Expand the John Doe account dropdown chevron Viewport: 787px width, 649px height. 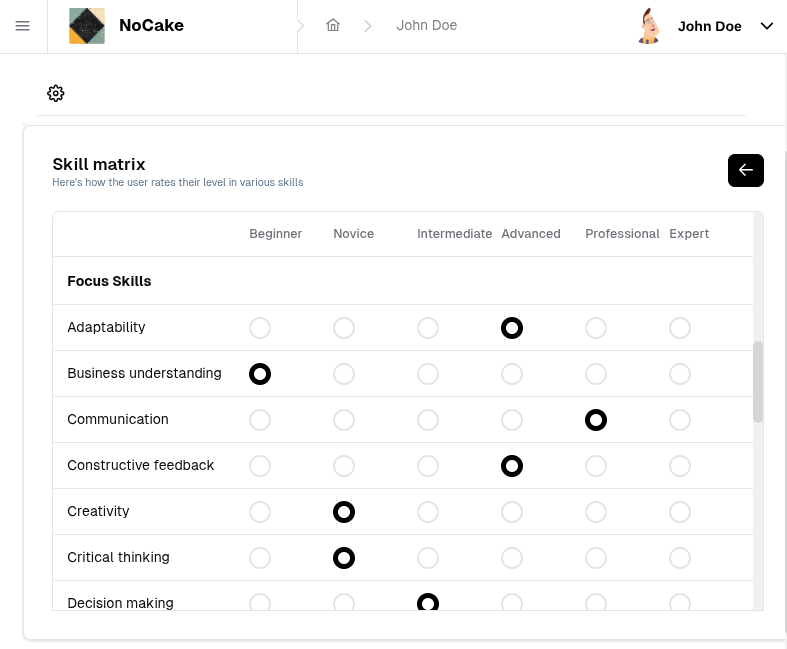point(767,26)
